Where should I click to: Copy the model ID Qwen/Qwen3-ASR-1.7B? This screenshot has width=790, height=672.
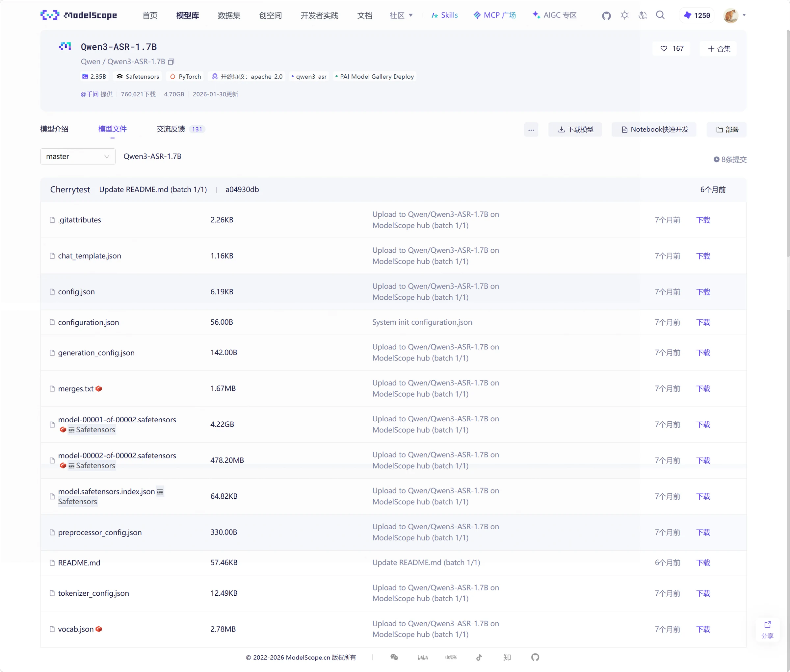(171, 62)
